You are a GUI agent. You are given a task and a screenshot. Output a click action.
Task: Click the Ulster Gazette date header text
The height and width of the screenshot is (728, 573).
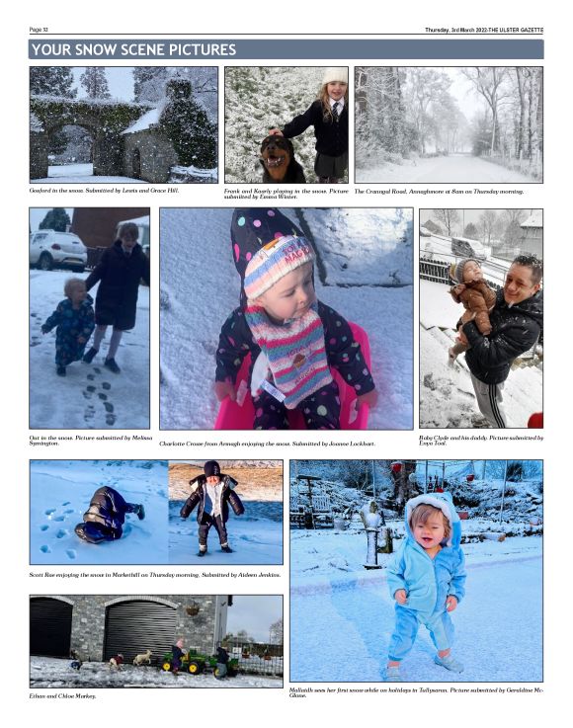[484, 30]
